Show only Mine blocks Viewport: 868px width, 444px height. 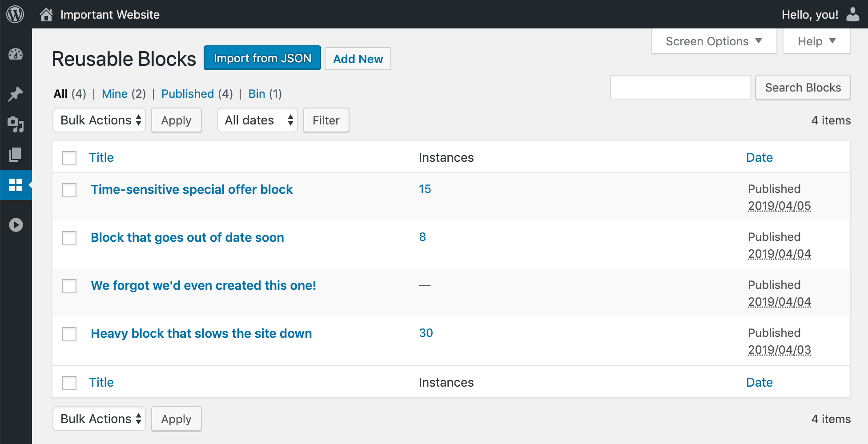pos(114,94)
